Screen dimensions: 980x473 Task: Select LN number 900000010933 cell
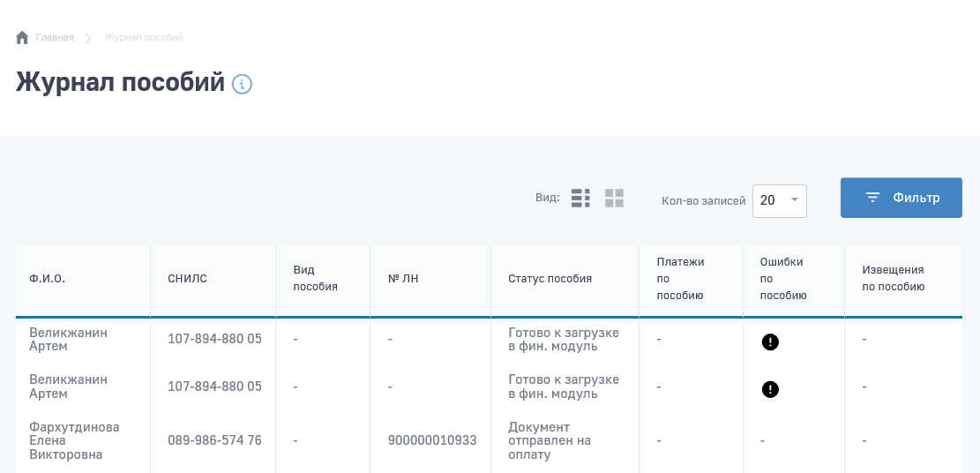(x=432, y=440)
